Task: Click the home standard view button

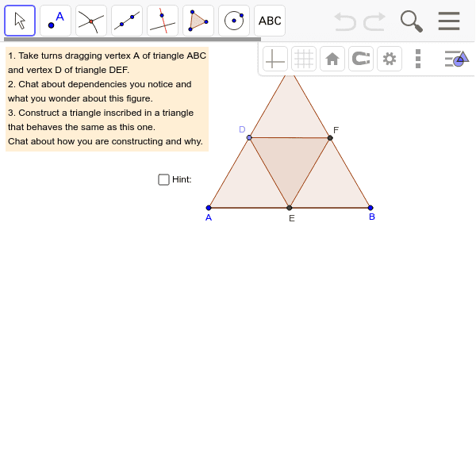Action: pyautogui.click(x=332, y=59)
